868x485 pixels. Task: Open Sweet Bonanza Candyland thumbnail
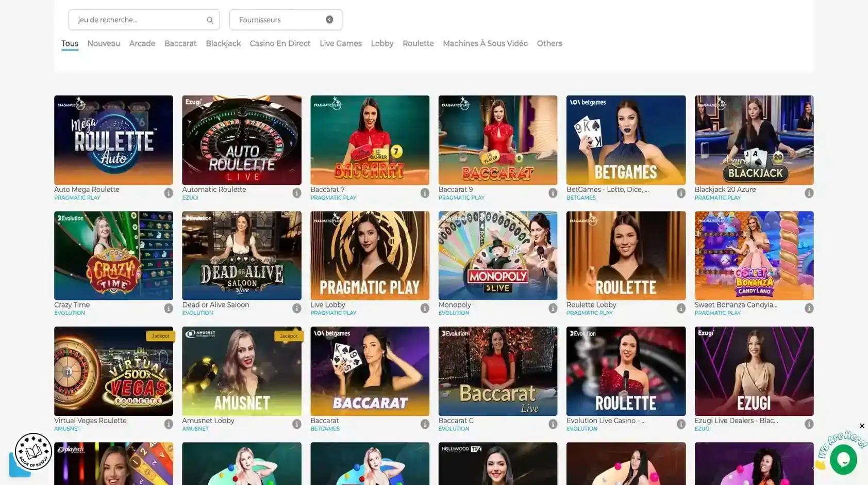[754, 255]
